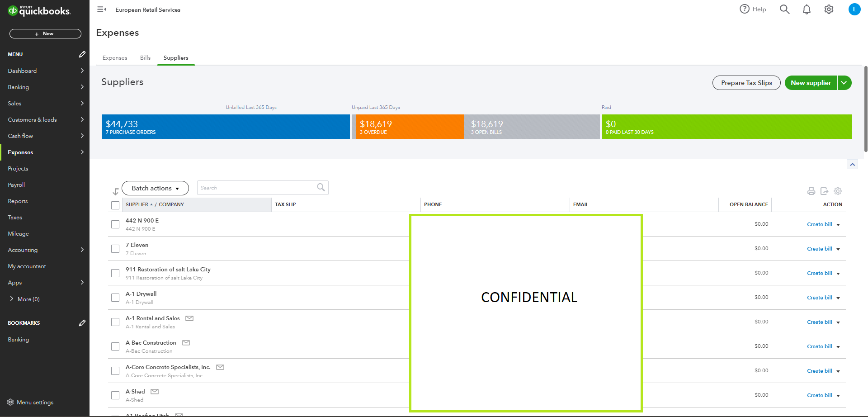Tick the 911 Restoration of salt Lake City checkbox
The width and height of the screenshot is (868, 417).
point(115,273)
